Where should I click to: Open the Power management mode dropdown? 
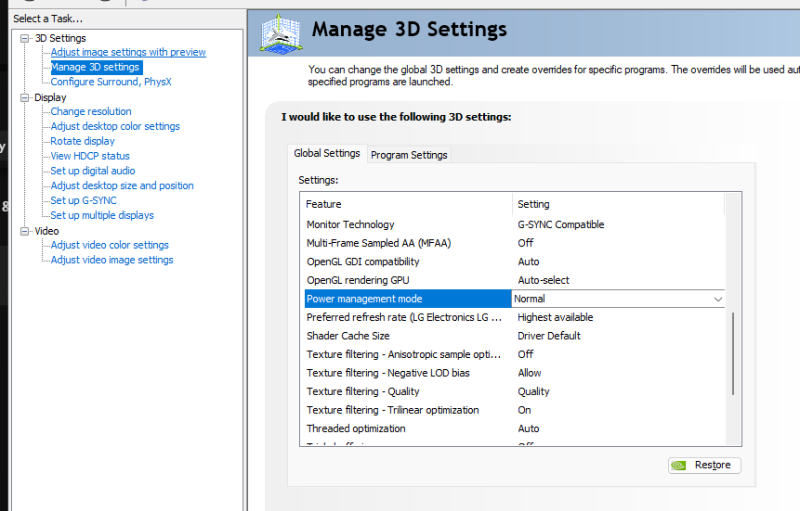click(x=718, y=299)
